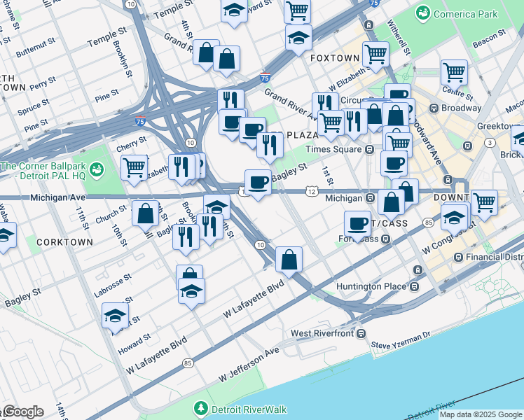Click the West Riverfront station icon
The height and width of the screenshot is (420, 524).
pos(361,333)
